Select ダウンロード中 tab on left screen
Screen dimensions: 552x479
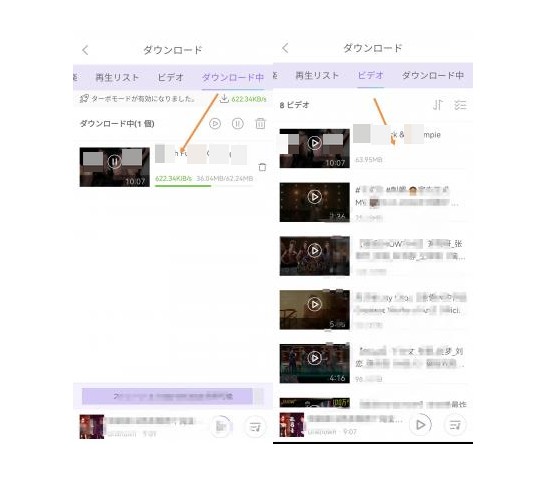pyautogui.click(x=233, y=77)
